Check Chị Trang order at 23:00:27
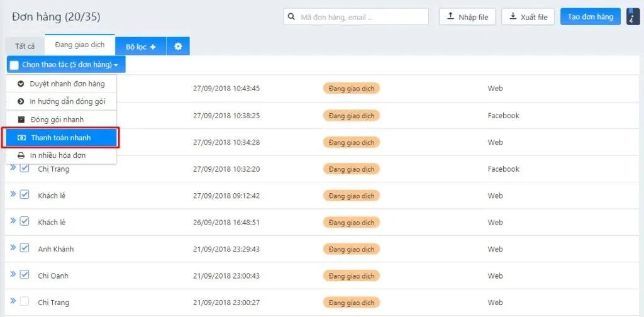 click(x=25, y=301)
